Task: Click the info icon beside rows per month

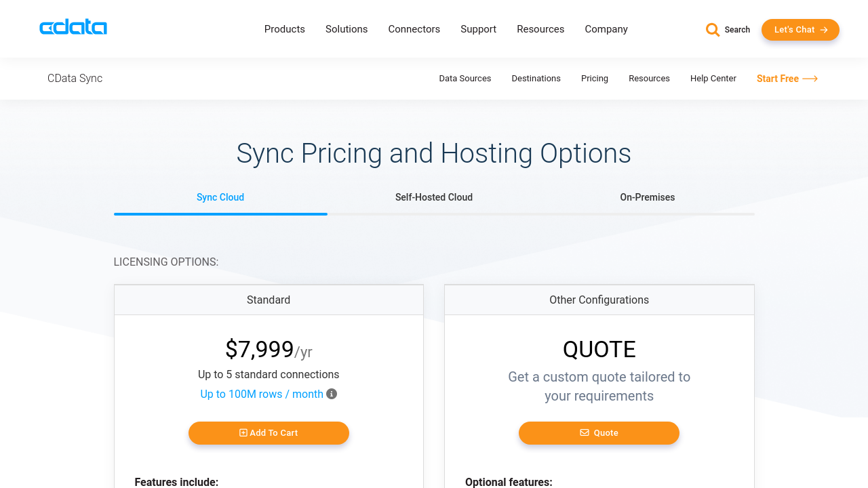Action: (x=332, y=394)
